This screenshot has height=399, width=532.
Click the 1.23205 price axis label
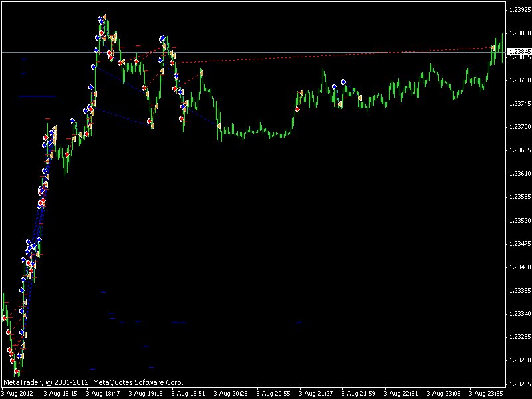pos(520,384)
